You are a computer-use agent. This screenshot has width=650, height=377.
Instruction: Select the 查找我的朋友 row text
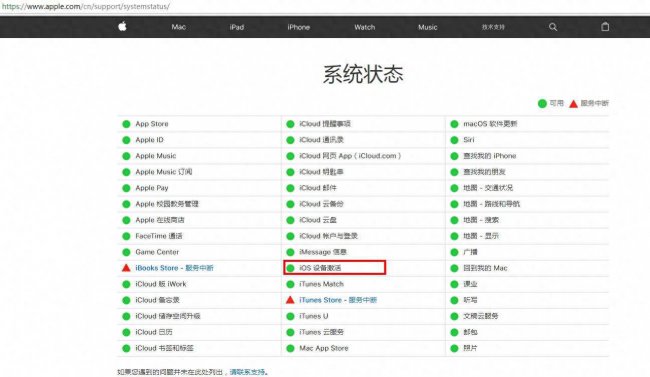(485, 172)
